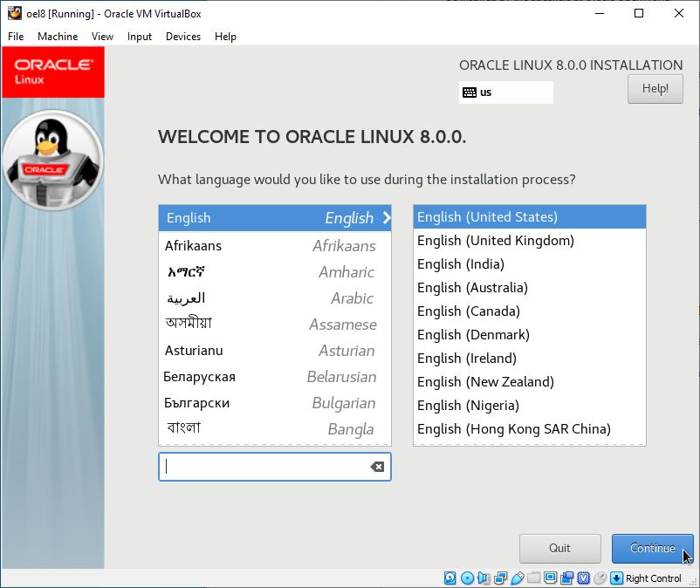Click the recording status icon
Viewport: 700px width, 588px height.
567,578
